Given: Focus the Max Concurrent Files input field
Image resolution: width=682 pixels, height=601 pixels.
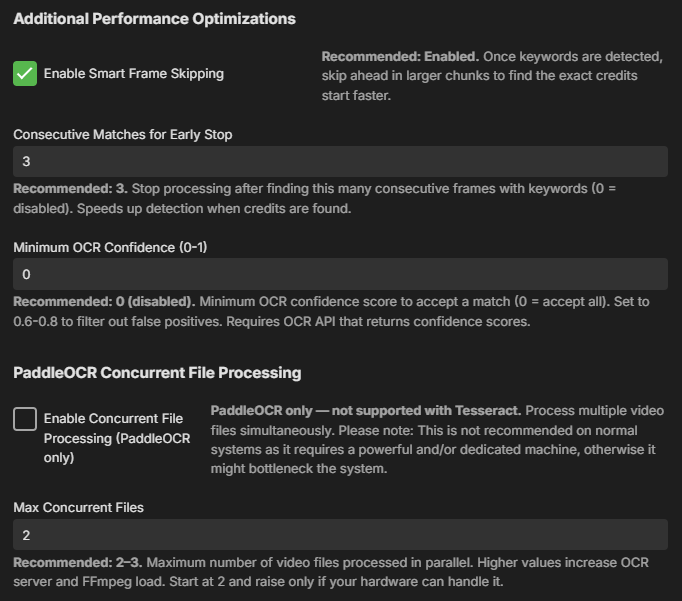Looking at the screenshot, I should click(340, 534).
